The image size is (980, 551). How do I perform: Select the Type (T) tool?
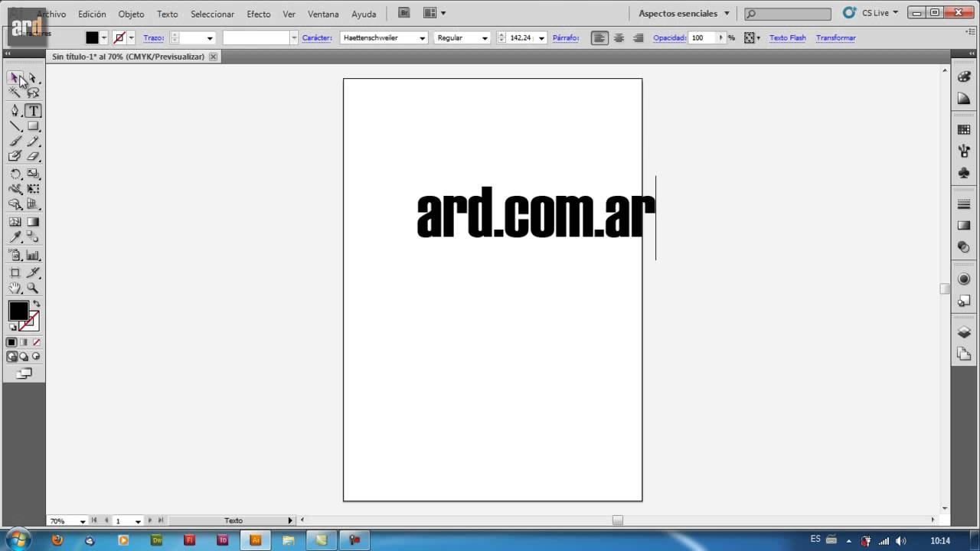click(33, 111)
